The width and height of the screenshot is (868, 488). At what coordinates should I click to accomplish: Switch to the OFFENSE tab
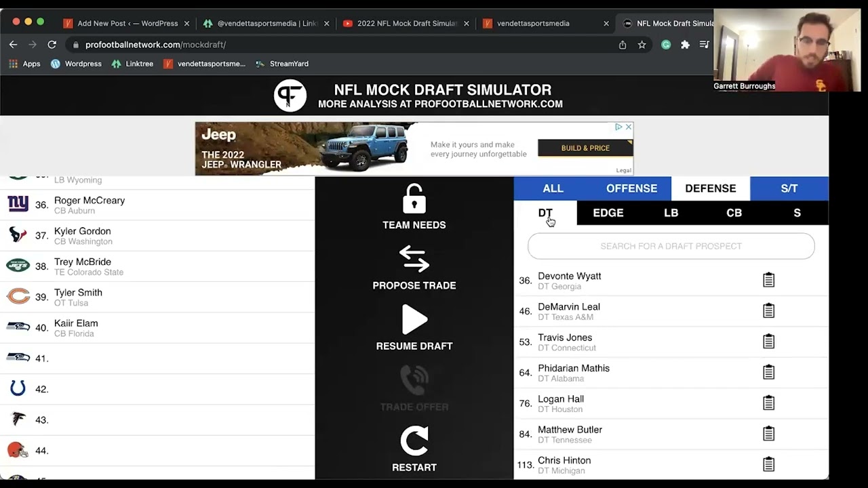[x=631, y=188]
